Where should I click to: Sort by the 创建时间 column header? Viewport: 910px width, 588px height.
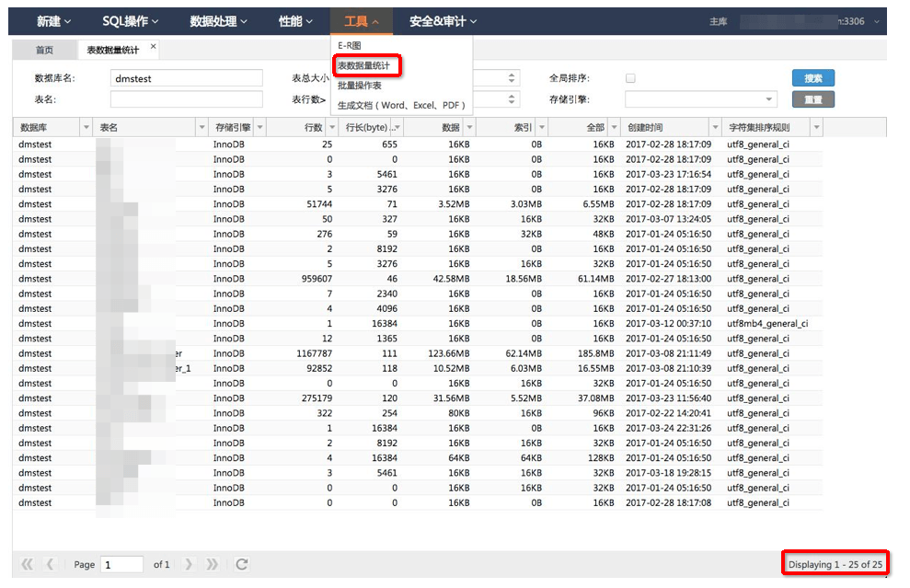(x=645, y=127)
